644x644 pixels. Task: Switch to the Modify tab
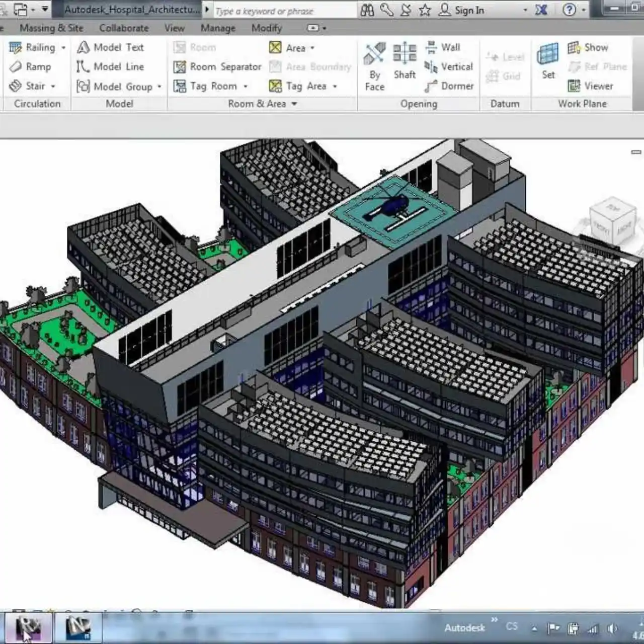(x=267, y=28)
